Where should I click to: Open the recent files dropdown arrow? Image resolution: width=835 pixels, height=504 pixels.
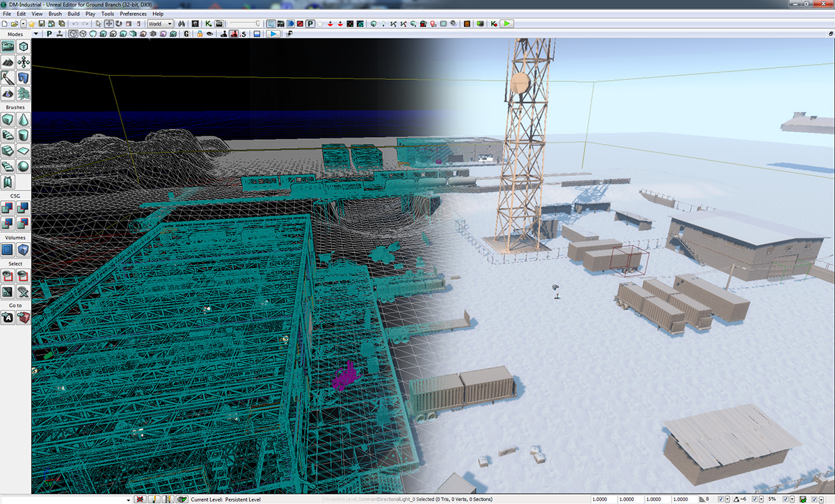23,24
